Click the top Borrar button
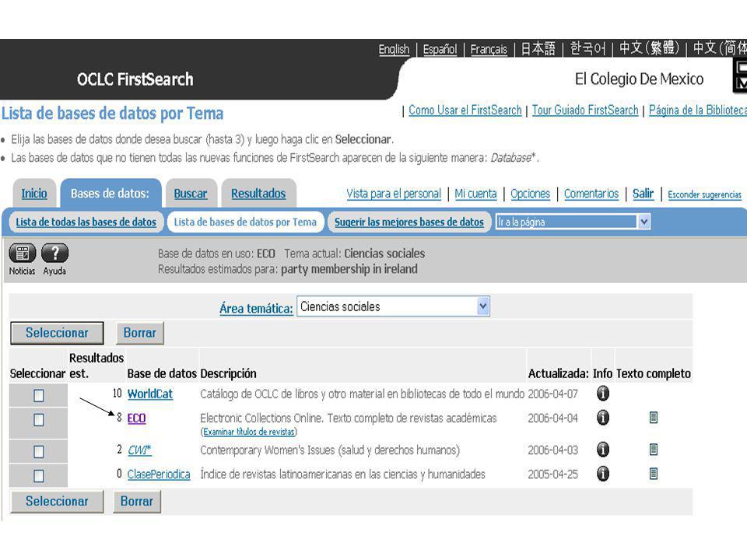 pos(140,333)
